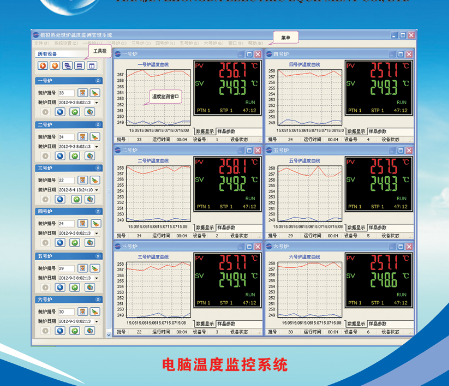
Task: Open the date dropdown in 一号炉 panel
Action: coord(97,102)
